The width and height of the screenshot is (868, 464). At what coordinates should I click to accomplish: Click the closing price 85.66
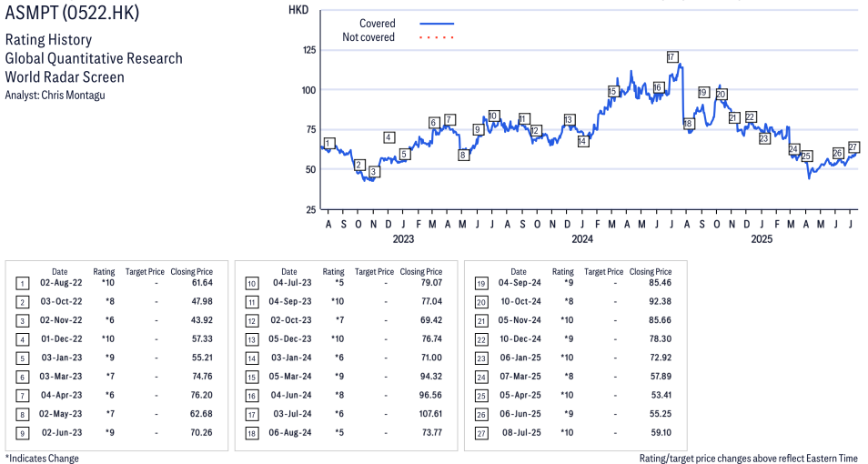pyautogui.click(x=661, y=320)
